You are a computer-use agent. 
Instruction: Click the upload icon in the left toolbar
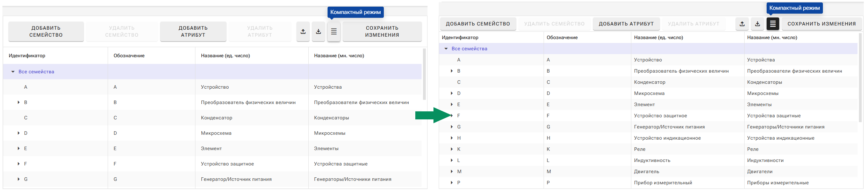pos(303,31)
